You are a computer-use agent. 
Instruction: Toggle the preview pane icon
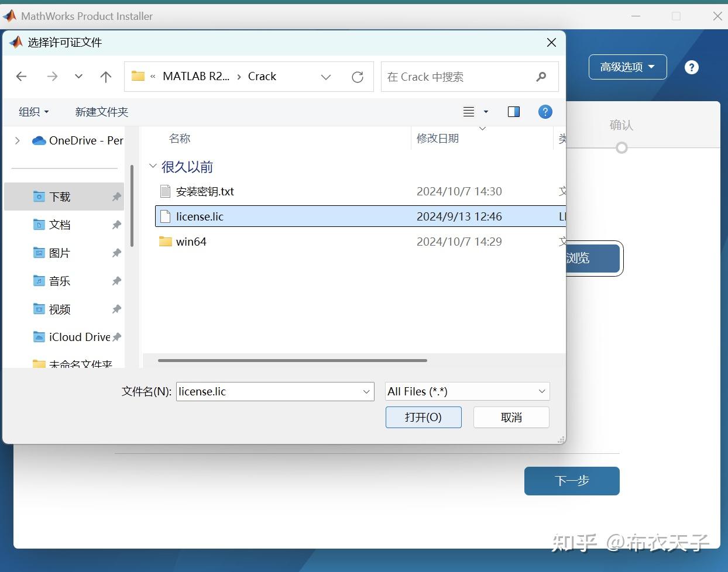pos(513,112)
